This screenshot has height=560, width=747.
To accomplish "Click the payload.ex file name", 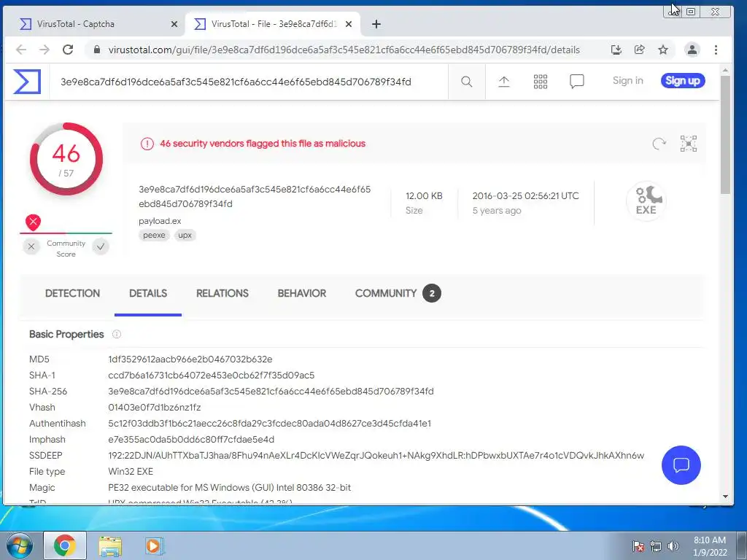I will (x=160, y=221).
